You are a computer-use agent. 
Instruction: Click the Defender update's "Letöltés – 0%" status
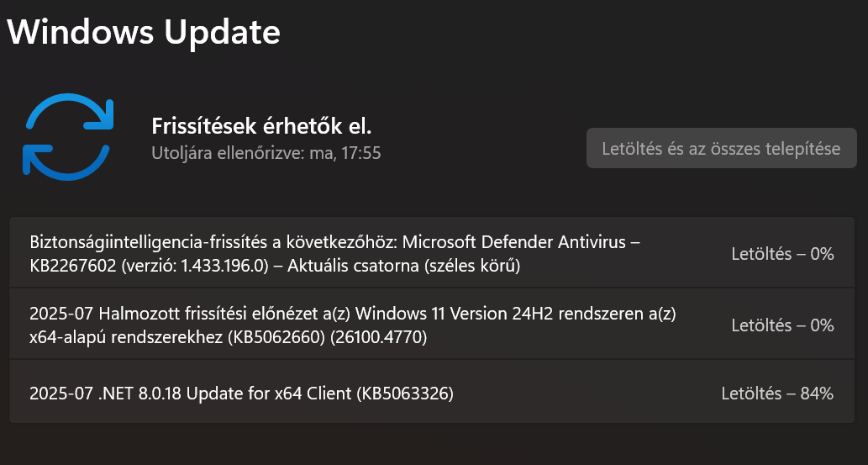click(782, 253)
